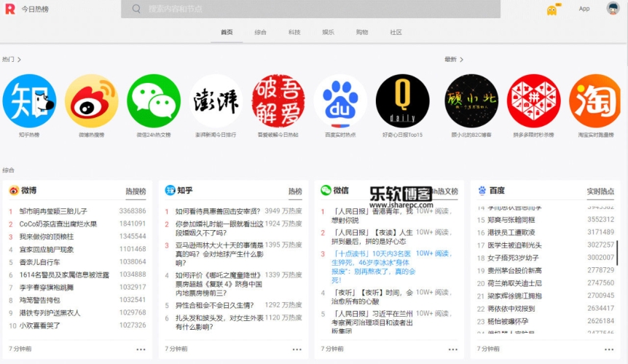Screen dimensions: 628x364
Task: Open 知乎 question about 哪吒之魔童降世票房
Action: click(x=219, y=284)
